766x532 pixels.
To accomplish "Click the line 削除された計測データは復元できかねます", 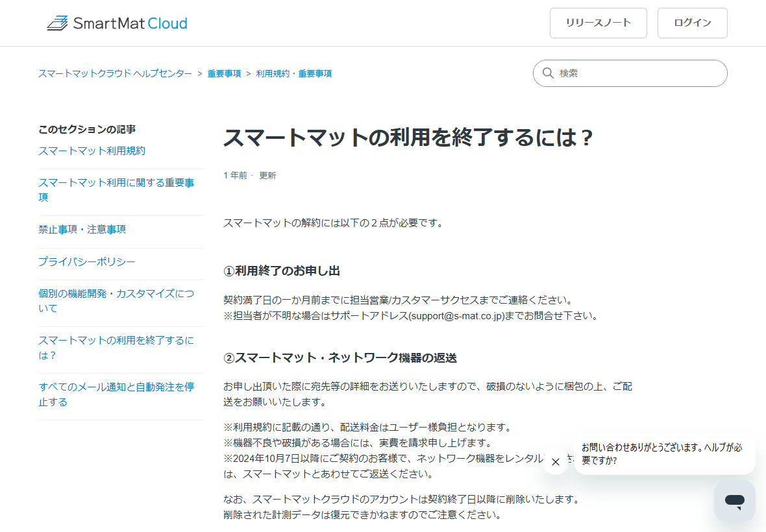I will click(x=362, y=515).
